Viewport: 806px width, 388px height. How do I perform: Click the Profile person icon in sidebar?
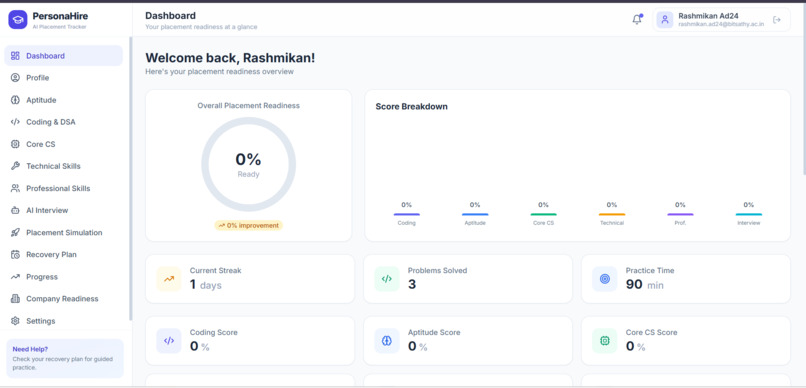tap(15, 78)
